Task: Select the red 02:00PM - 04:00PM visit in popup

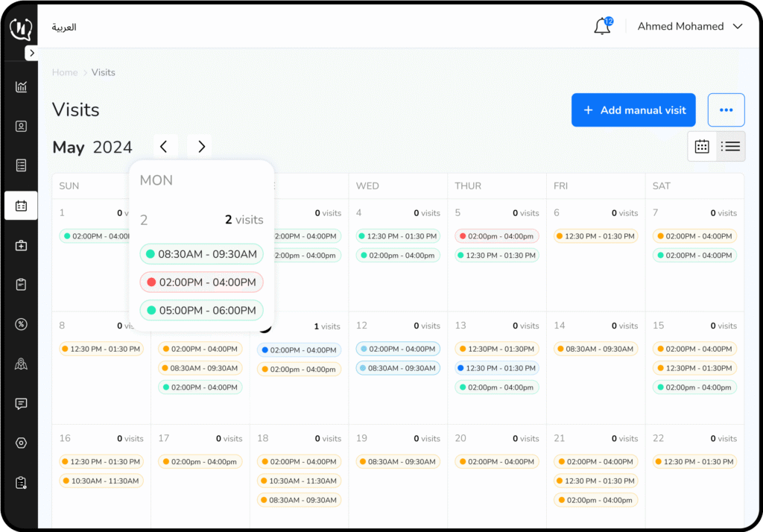Action: 201,282
